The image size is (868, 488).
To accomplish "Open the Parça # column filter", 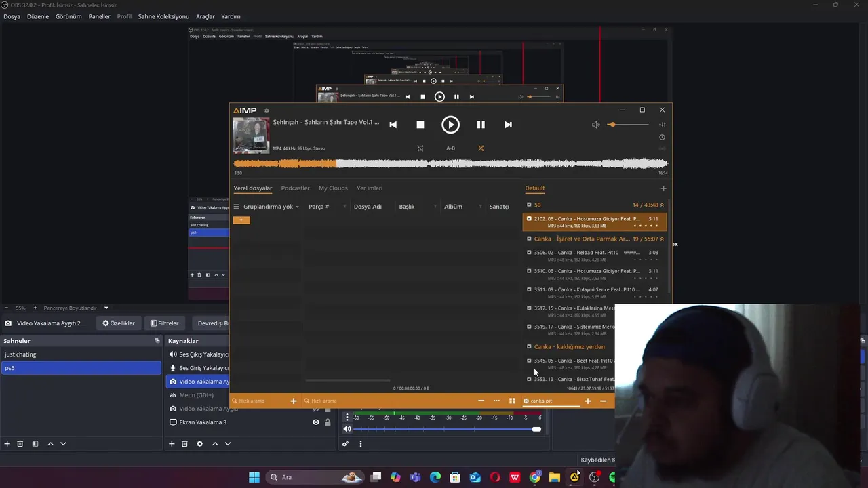I will tap(344, 207).
